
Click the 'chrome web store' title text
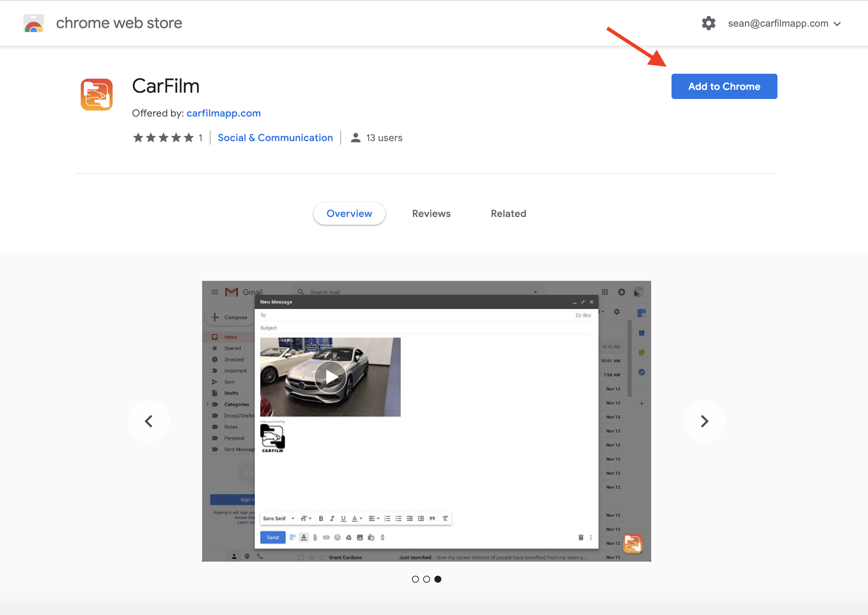[x=119, y=24]
